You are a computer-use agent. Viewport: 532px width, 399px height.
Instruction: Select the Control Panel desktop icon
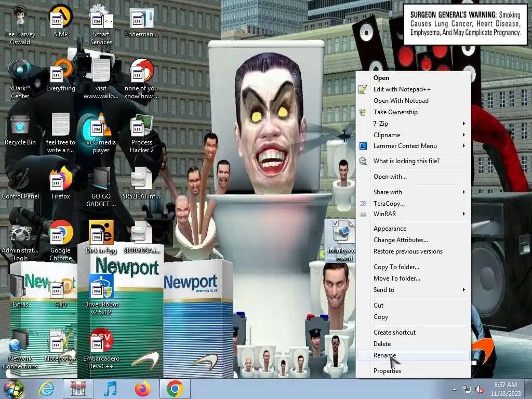20,183
